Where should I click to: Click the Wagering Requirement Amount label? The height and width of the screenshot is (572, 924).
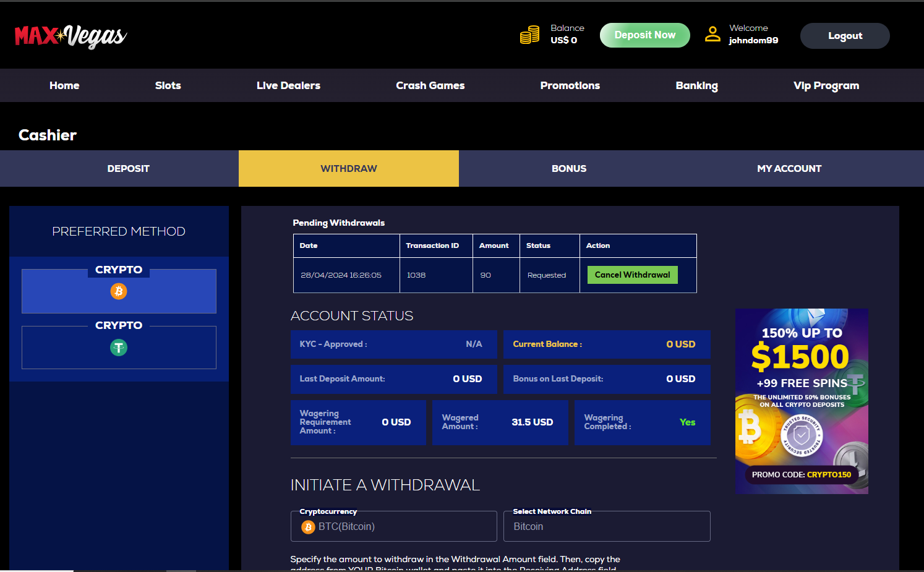click(x=325, y=422)
